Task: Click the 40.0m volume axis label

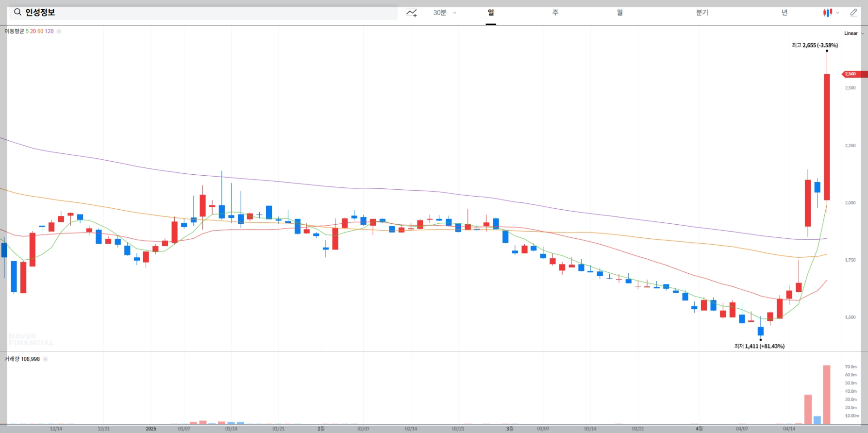Action: (x=851, y=391)
